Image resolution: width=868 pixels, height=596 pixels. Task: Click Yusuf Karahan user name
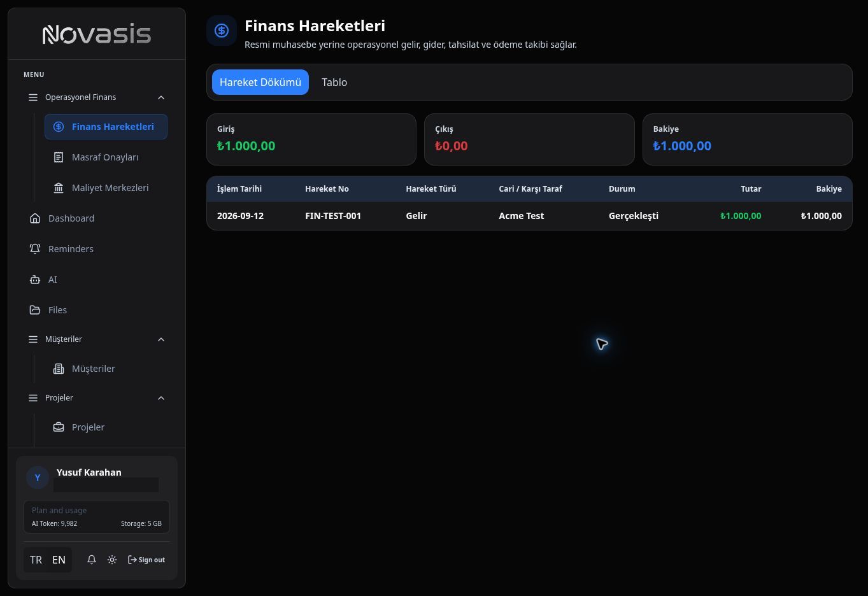click(89, 472)
